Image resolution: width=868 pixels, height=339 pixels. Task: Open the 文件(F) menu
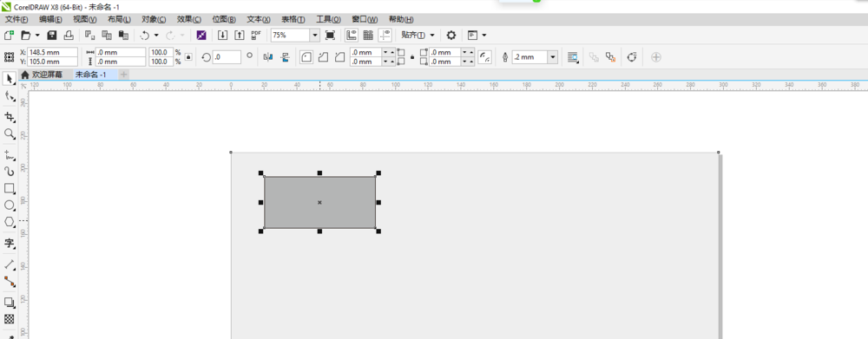click(x=16, y=19)
